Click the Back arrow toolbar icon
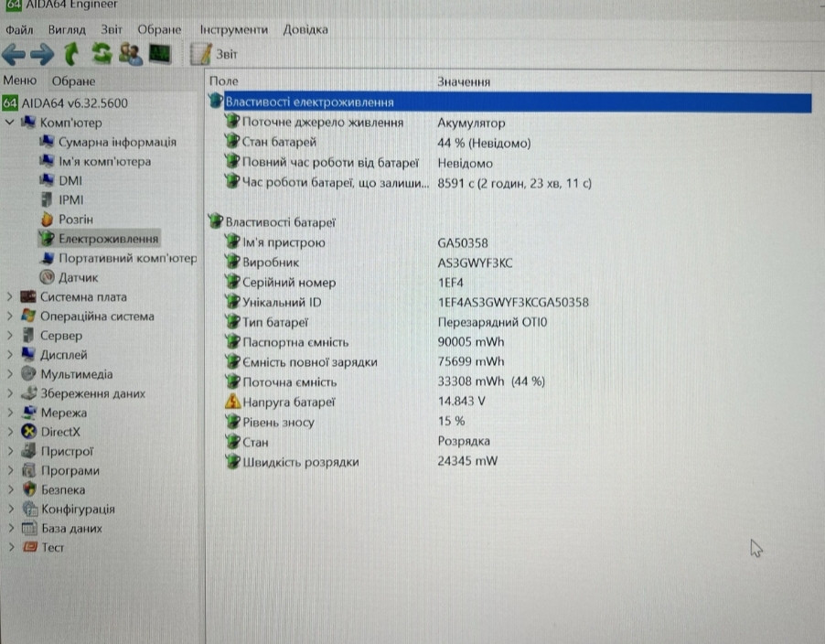This screenshot has height=644, width=825. (x=15, y=54)
